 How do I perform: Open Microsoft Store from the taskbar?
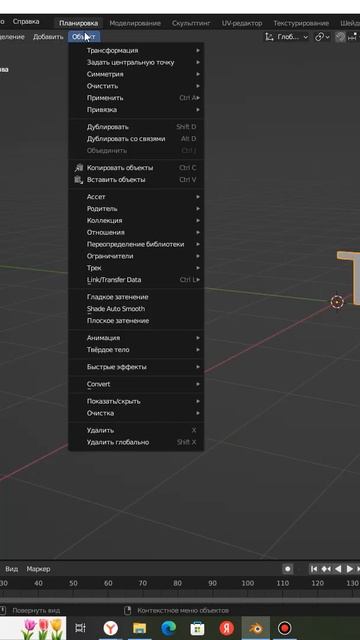coord(198,628)
